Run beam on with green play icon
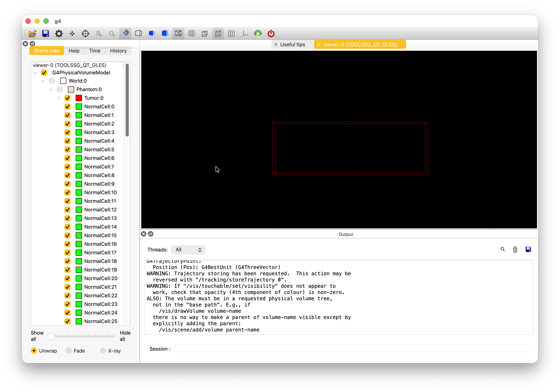The height and width of the screenshot is (392, 560). click(x=258, y=33)
